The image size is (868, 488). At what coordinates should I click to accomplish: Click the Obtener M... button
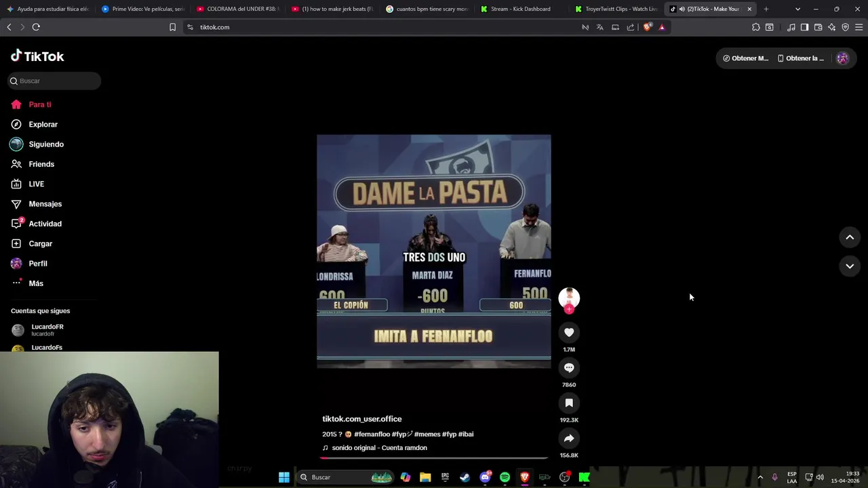click(745, 58)
